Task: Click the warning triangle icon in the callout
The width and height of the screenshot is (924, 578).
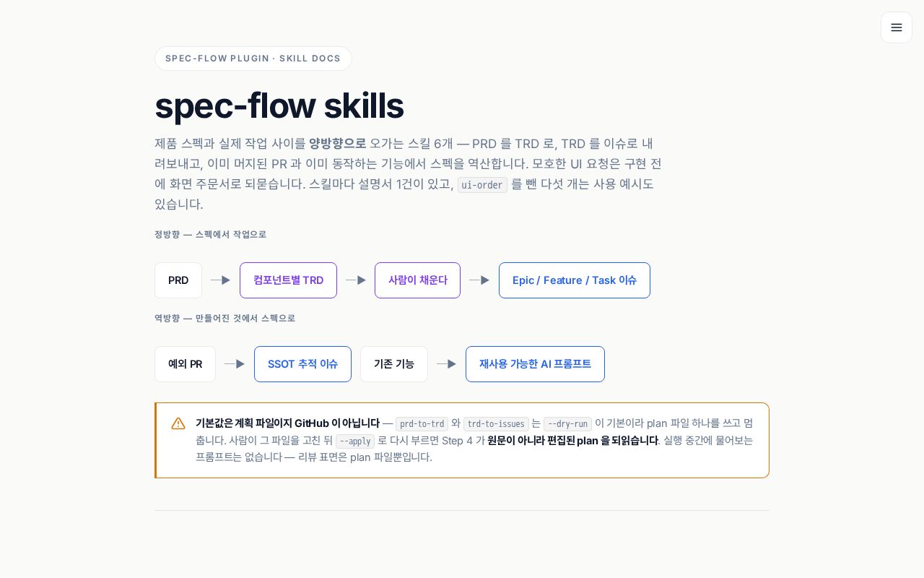Action: click(178, 423)
